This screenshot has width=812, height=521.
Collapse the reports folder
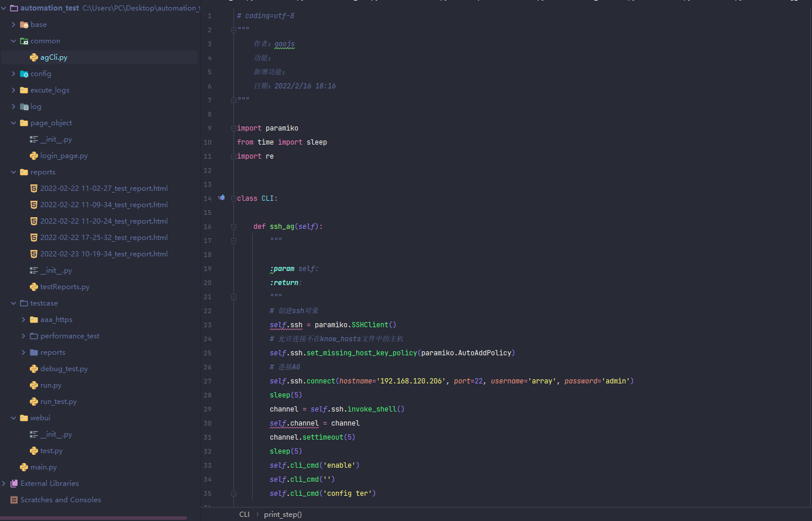13,172
